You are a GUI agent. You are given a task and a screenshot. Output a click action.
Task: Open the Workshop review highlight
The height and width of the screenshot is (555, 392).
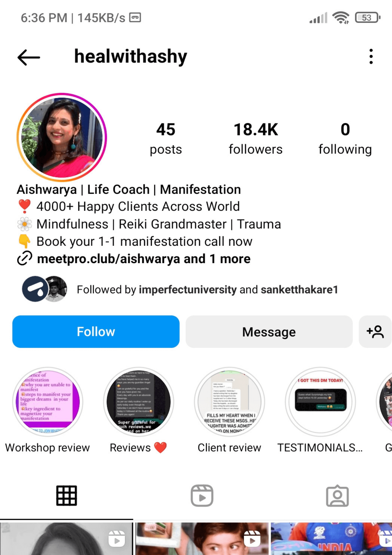coord(48,402)
